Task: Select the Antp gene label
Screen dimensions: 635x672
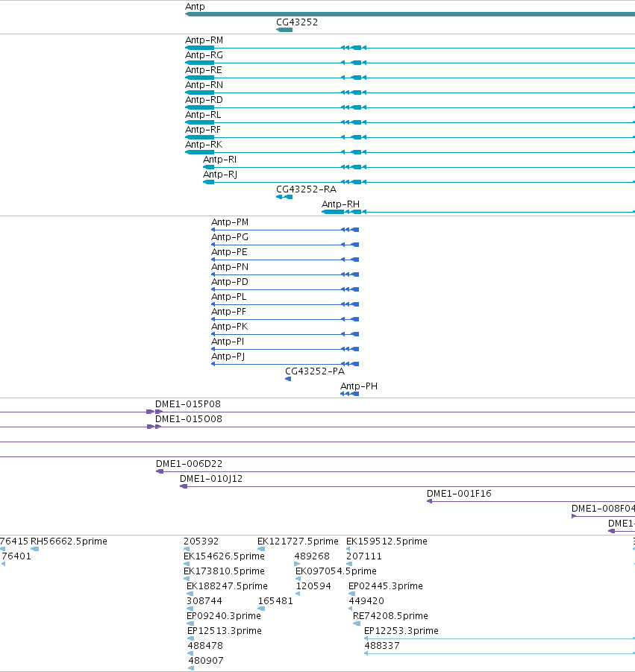Action: [x=195, y=7]
